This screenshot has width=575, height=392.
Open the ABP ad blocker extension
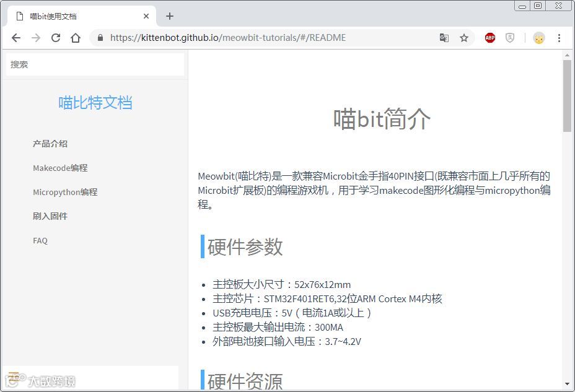click(x=490, y=38)
